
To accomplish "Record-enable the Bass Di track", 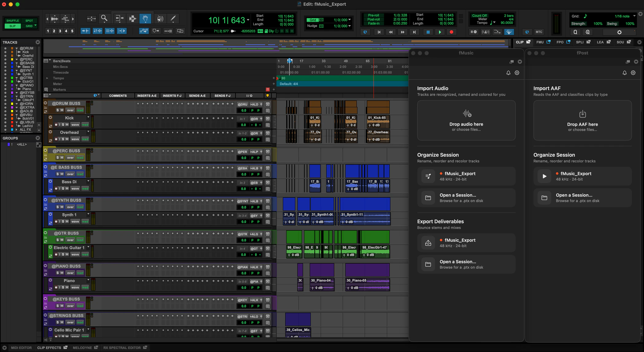I will tap(56, 189).
